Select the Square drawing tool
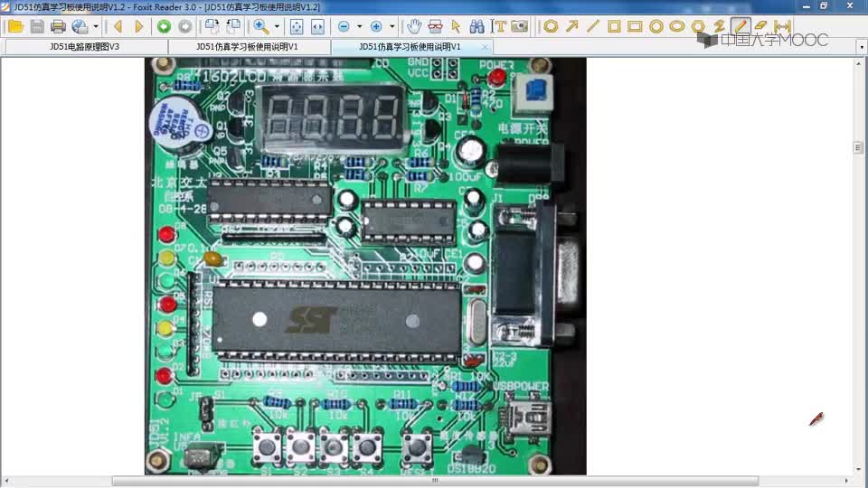Screen dimensions: 868x488 614,26
